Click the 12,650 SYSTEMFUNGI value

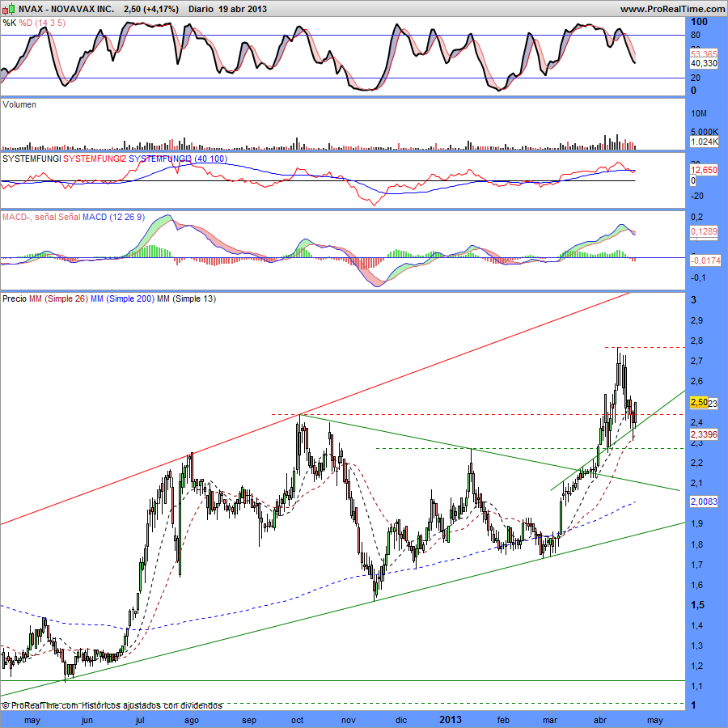pos(704,170)
